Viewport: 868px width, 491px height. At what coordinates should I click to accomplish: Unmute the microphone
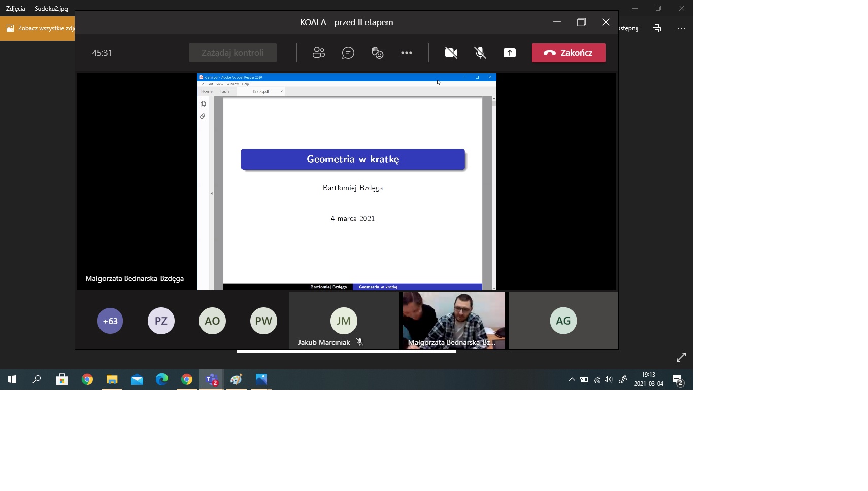480,53
